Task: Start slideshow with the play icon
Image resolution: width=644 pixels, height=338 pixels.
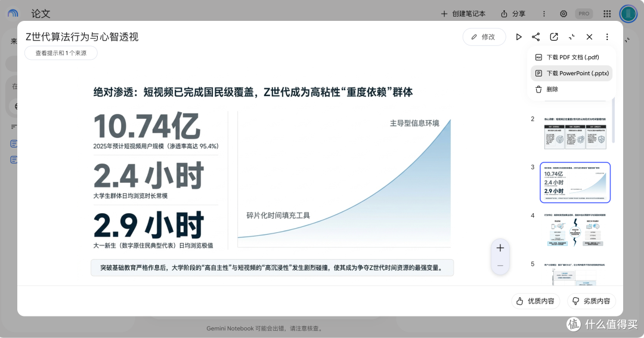Action: (x=519, y=37)
